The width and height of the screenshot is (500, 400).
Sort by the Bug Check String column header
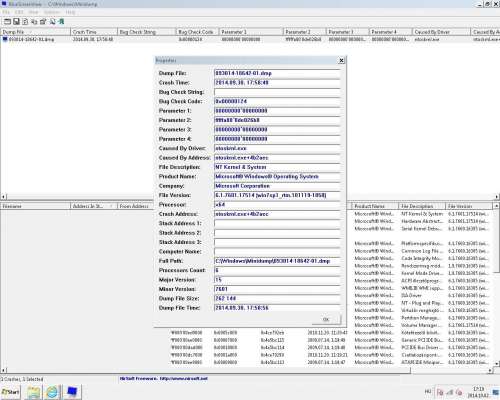(x=147, y=32)
